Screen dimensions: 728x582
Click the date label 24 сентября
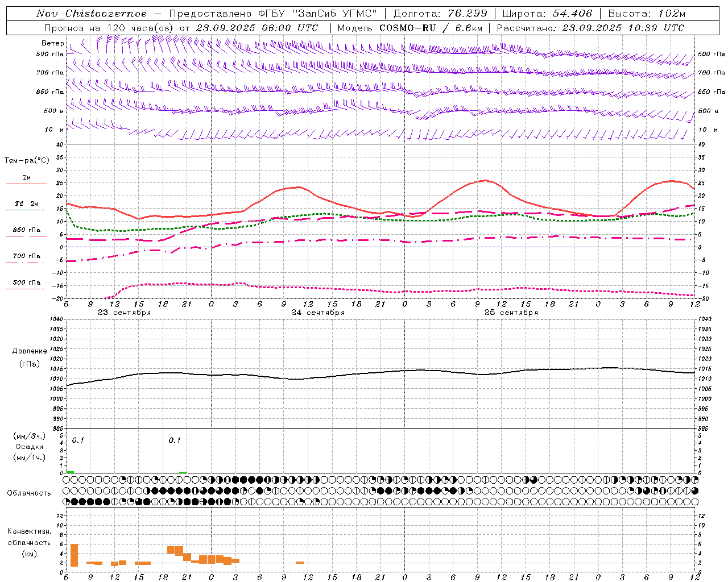(318, 313)
